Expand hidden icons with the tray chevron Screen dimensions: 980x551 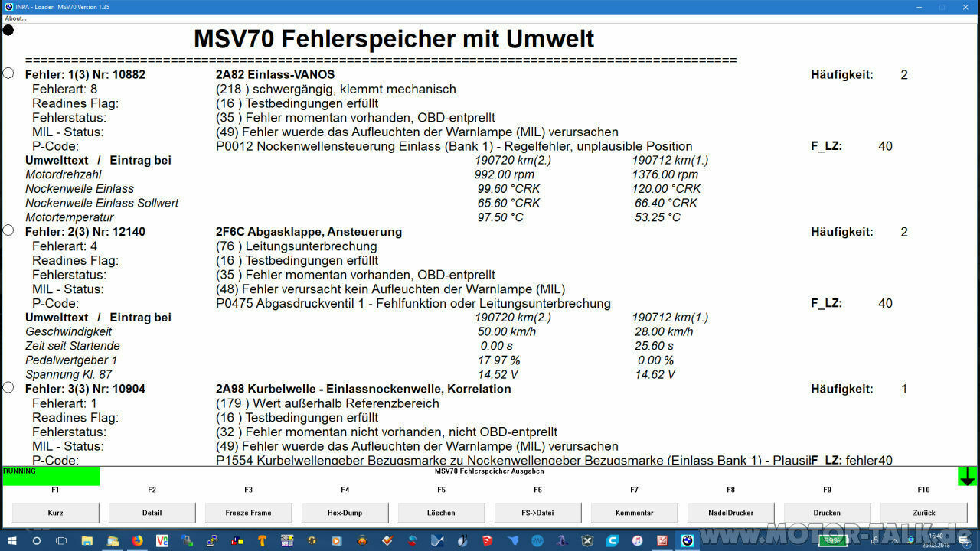(894, 540)
